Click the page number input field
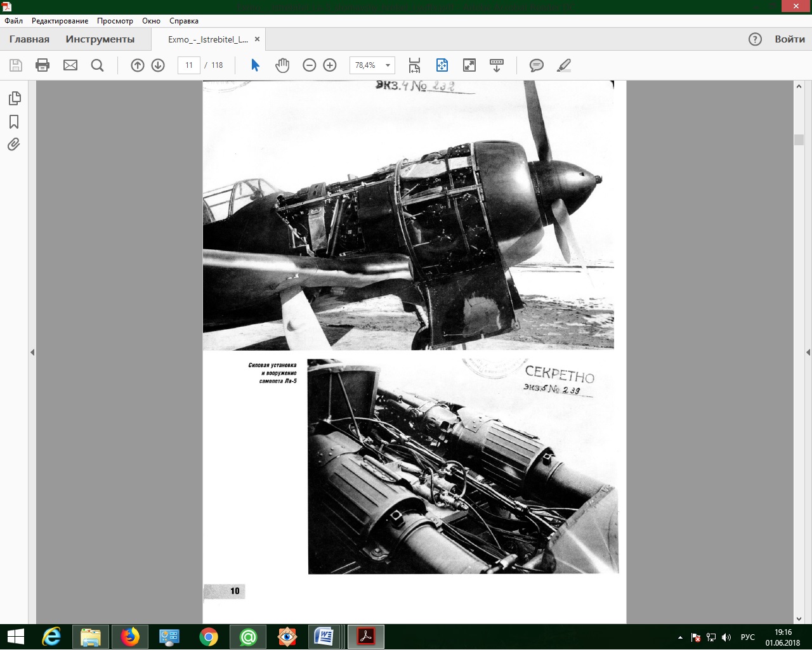This screenshot has height=652, width=812. (189, 65)
